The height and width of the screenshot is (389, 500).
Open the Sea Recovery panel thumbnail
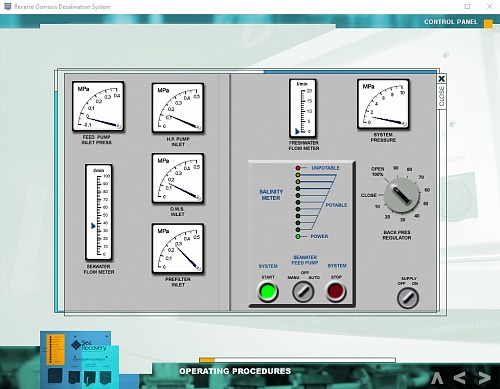tap(79, 359)
